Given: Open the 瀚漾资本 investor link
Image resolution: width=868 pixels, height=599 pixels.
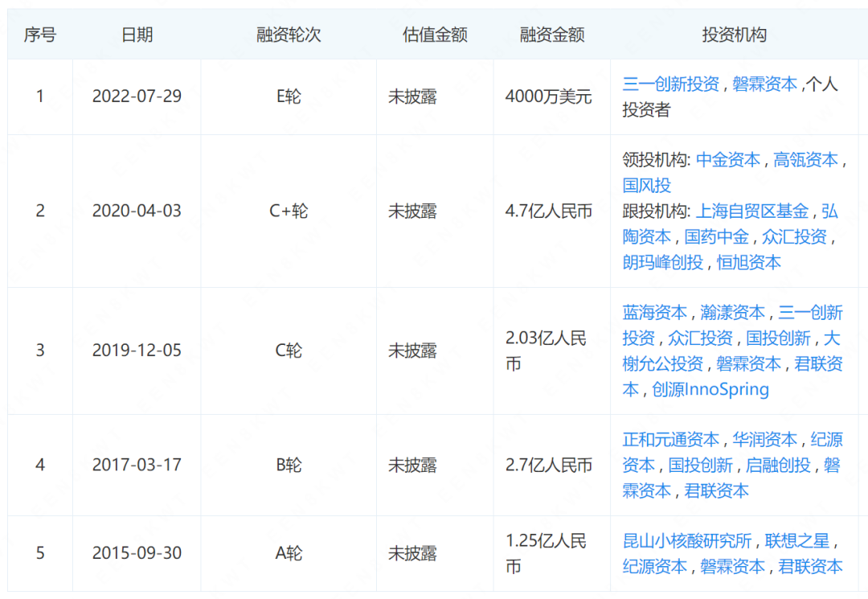Looking at the screenshot, I should (x=732, y=313).
